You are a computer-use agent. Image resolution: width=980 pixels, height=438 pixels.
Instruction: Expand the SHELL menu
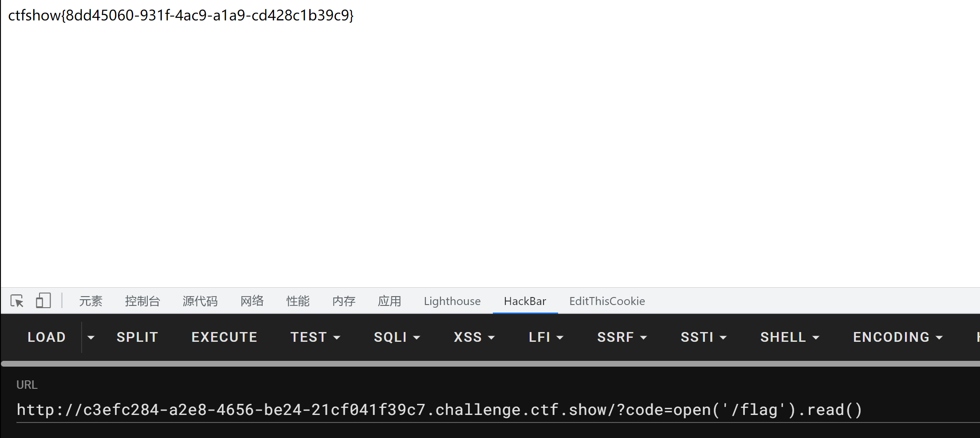789,337
